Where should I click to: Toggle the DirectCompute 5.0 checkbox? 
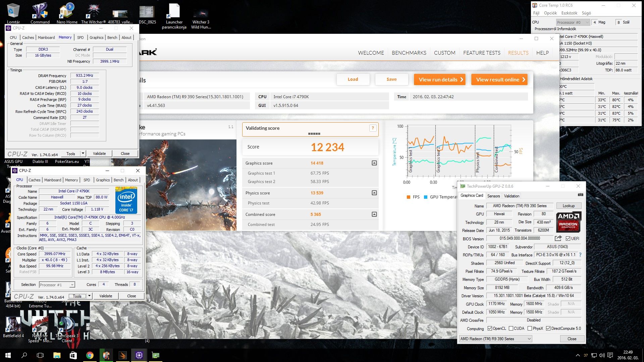coord(548,328)
